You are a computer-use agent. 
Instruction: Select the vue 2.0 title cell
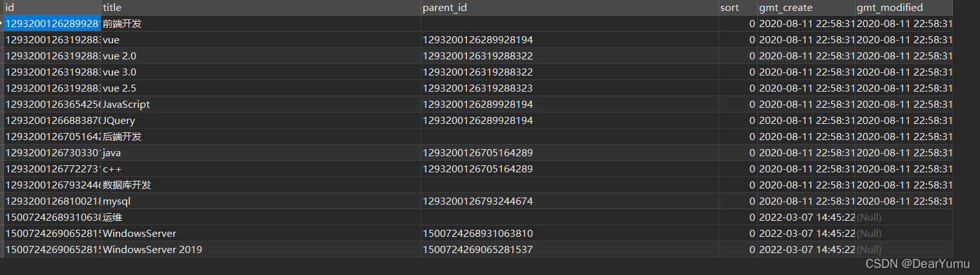click(x=261, y=56)
